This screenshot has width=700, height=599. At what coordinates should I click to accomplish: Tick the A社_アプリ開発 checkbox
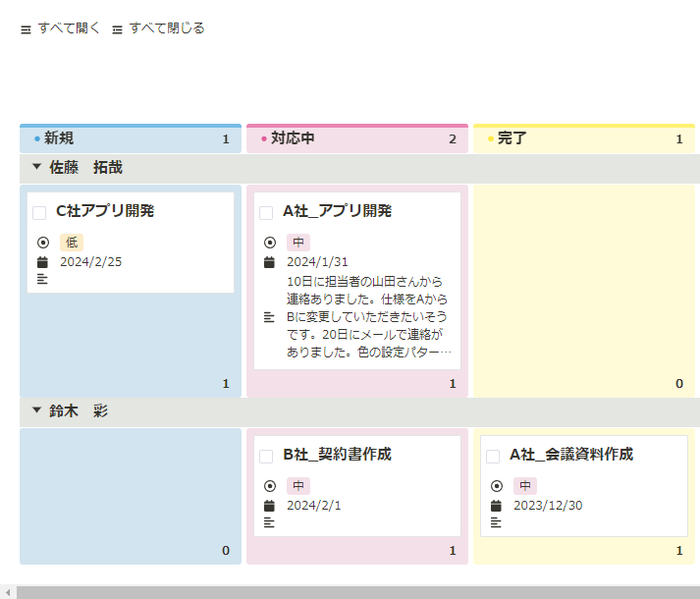click(x=266, y=213)
